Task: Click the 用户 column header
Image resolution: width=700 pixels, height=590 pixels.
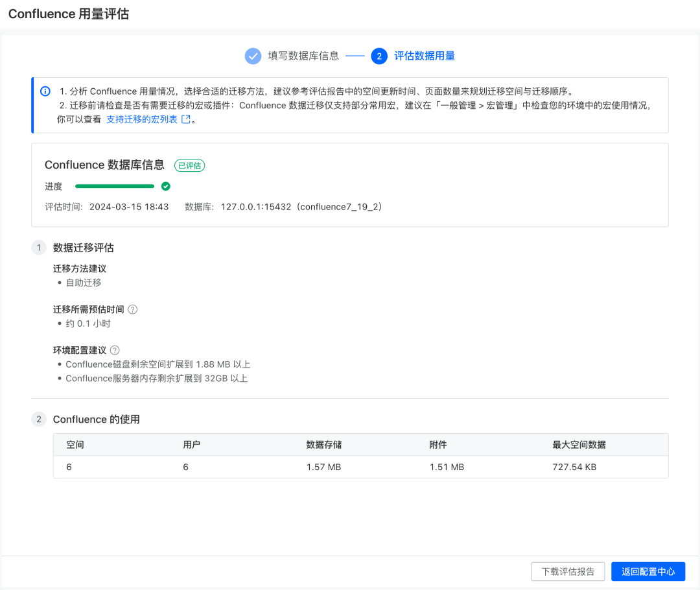Action: (x=191, y=444)
